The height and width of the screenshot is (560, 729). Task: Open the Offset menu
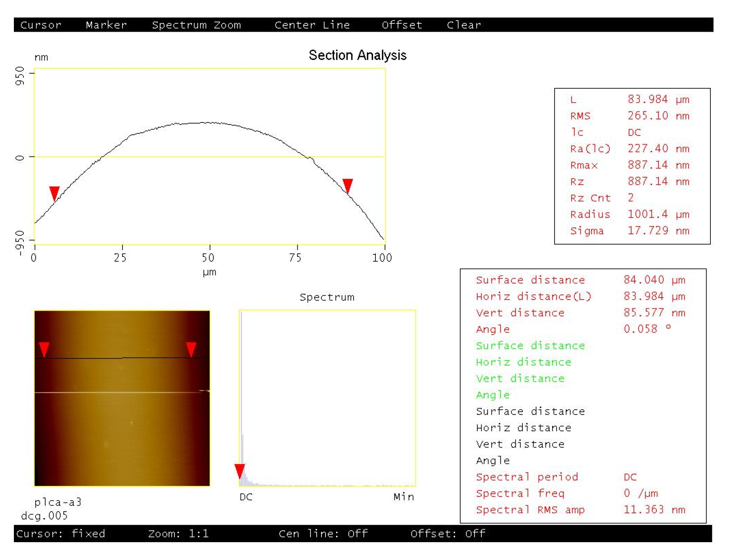pos(402,25)
